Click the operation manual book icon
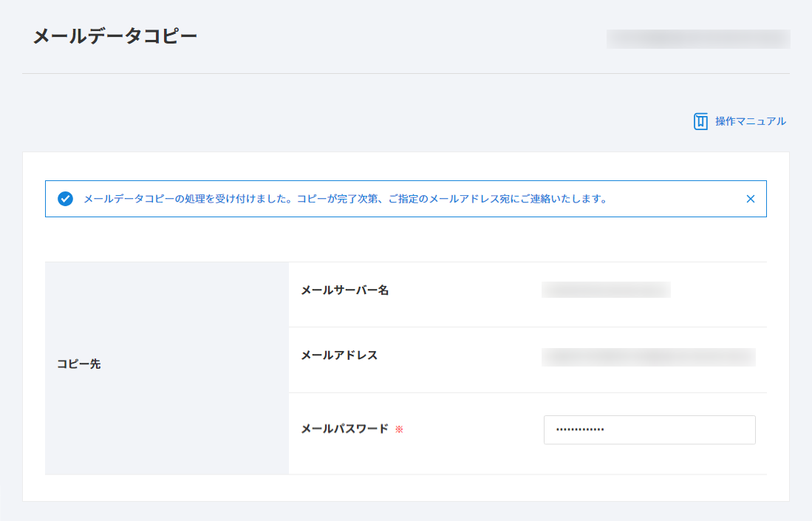Screen dimensions: 812x521 pos(700,122)
